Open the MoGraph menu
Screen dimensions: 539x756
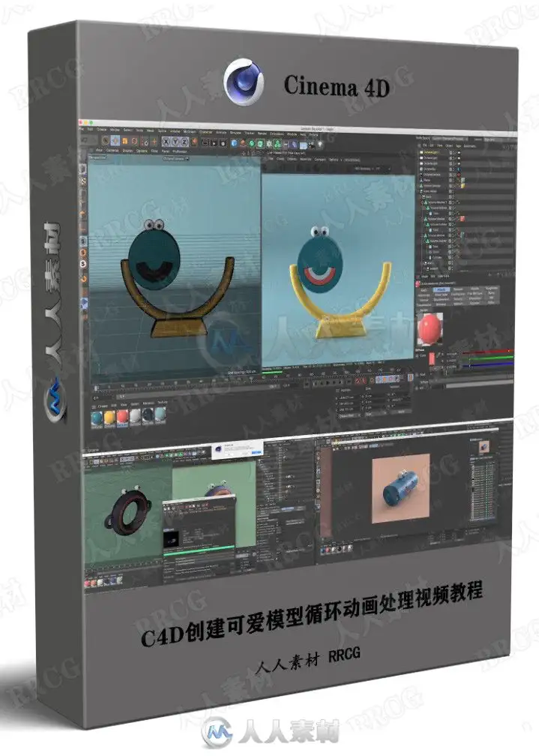coord(189,131)
